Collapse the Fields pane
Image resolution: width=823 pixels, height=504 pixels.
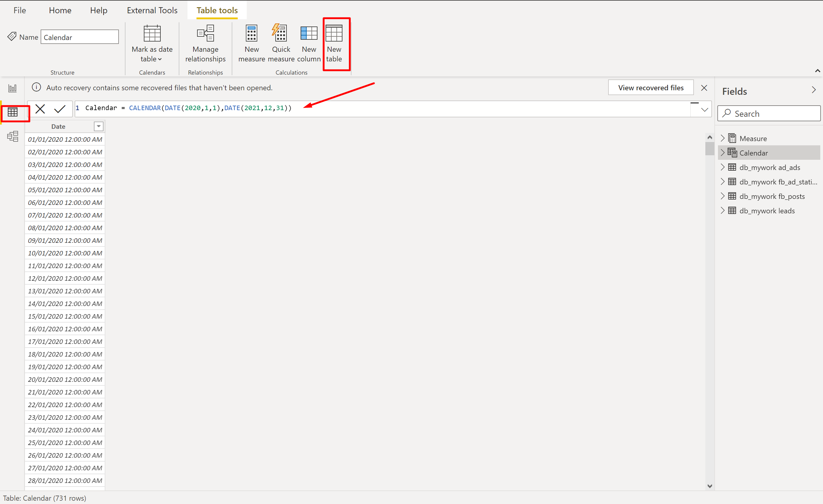coord(814,90)
